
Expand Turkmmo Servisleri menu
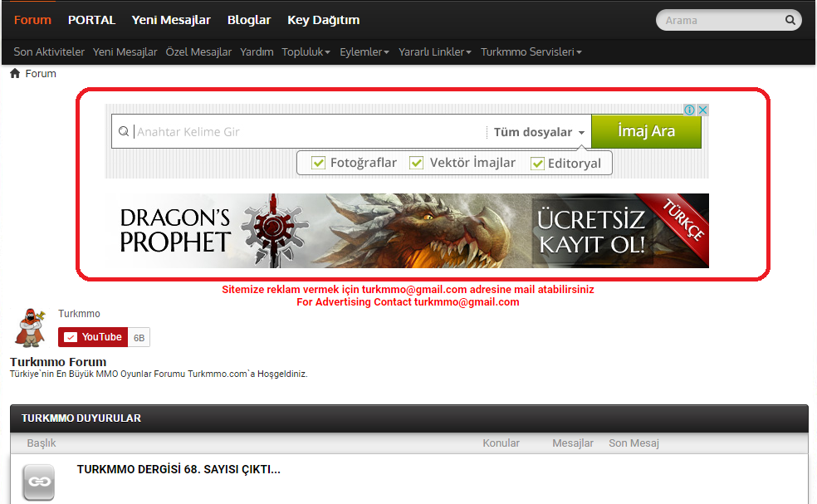pos(531,52)
